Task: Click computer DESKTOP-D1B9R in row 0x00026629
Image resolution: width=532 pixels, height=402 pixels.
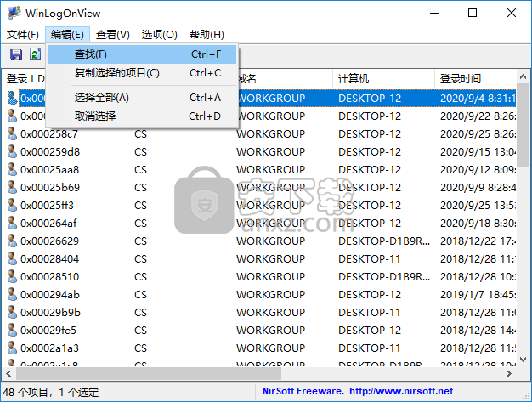Action: coord(384,241)
